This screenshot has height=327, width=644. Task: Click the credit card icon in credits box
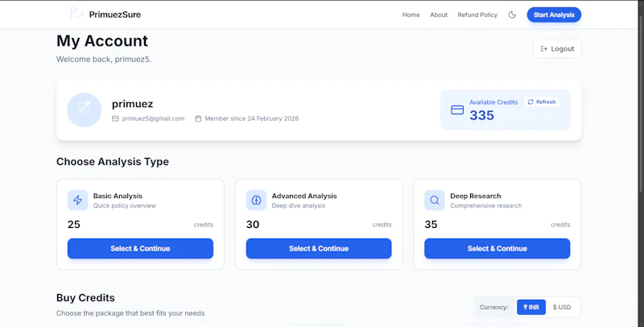(457, 110)
